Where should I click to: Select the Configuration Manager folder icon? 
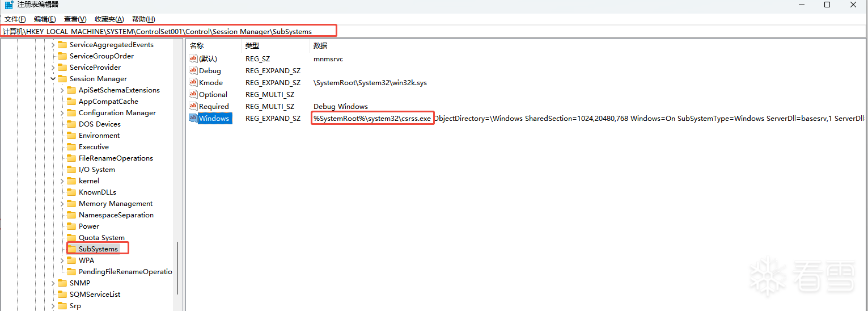click(71, 113)
